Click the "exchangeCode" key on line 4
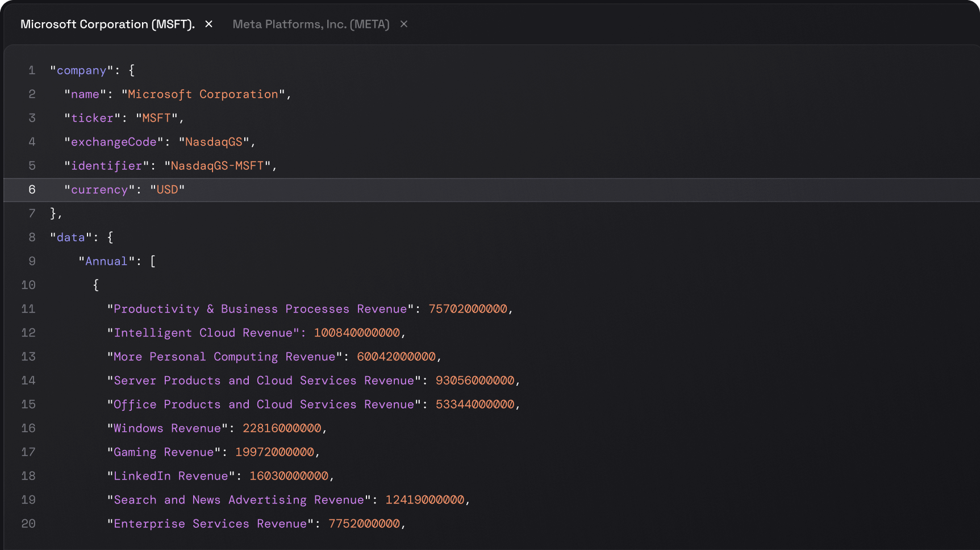This screenshot has height=550, width=980. (x=114, y=142)
